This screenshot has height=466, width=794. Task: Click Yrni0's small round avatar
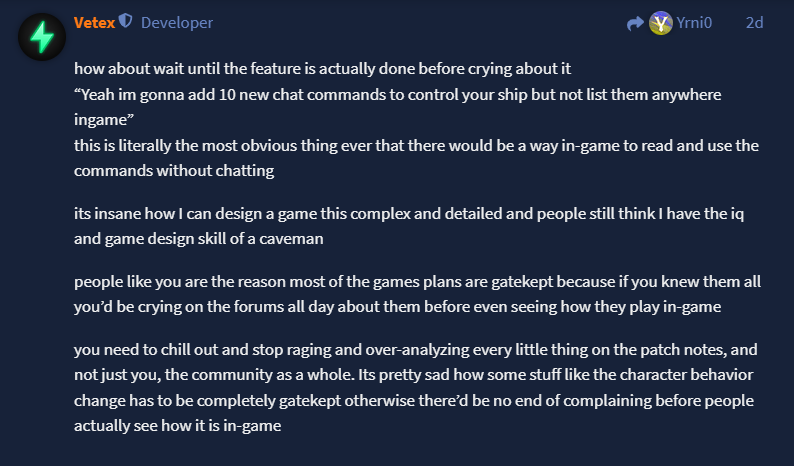661,22
